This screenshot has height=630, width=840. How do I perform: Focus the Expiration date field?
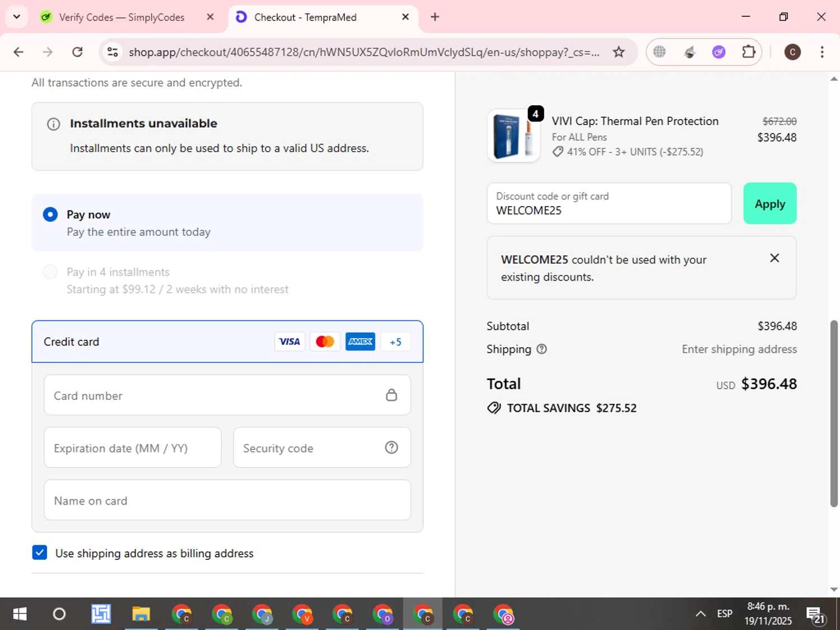tap(133, 448)
